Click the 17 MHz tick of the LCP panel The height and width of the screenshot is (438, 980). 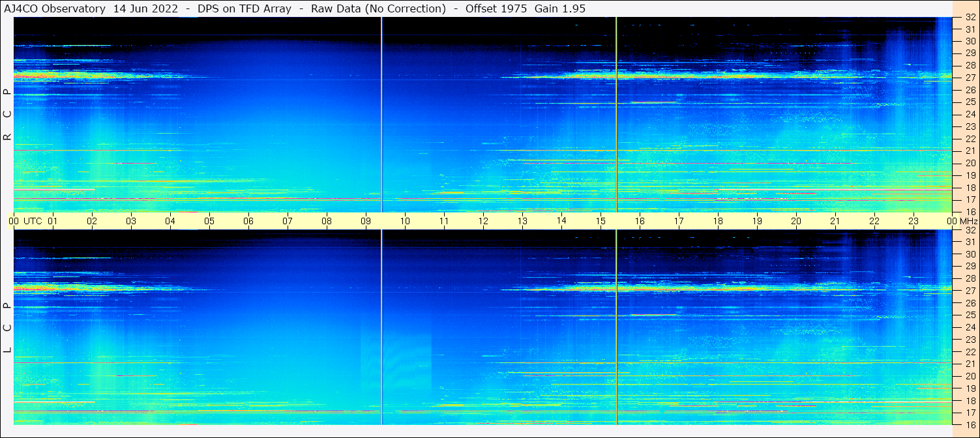[970, 413]
